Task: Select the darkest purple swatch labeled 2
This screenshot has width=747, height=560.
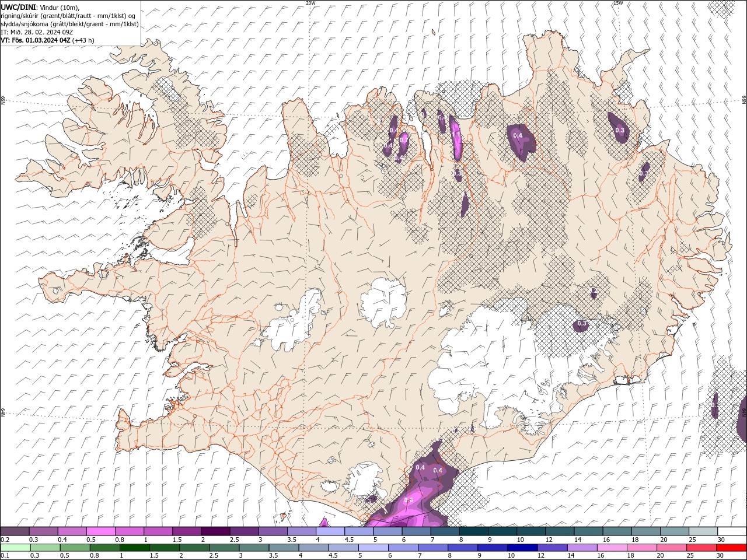Action: click(215, 531)
